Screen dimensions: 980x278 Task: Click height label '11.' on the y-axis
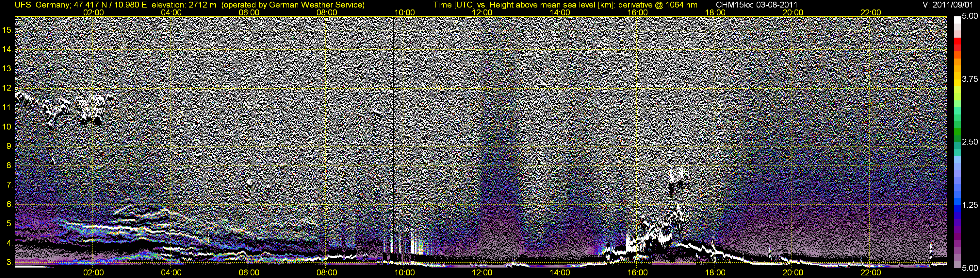pyautogui.click(x=8, y=108)
